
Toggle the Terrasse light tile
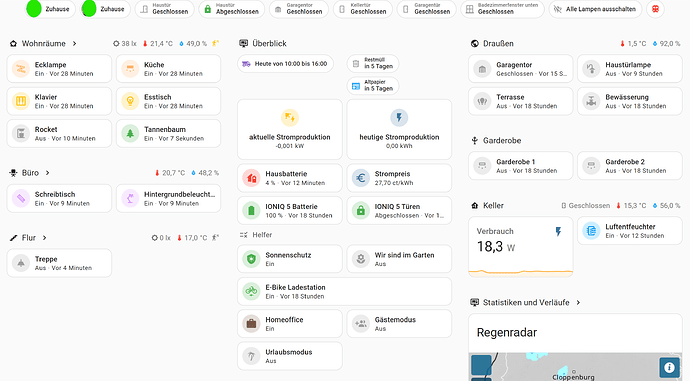pyautogui.click(x=521, y=101)
